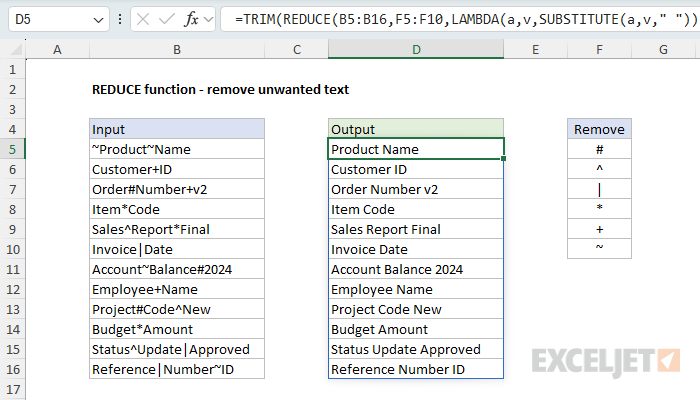
Task: Select cell 'Invoice|Date'
Action: click(177, 249)
